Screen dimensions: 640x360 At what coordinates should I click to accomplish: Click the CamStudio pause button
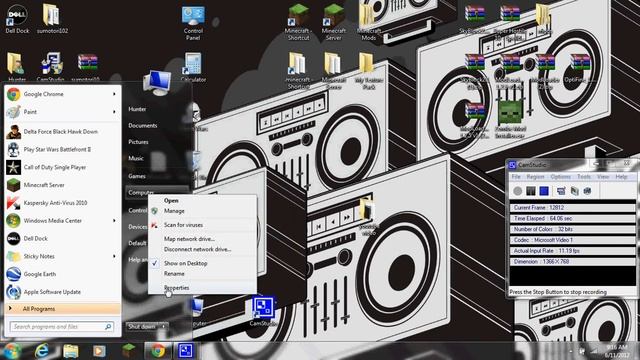[531, 191]
